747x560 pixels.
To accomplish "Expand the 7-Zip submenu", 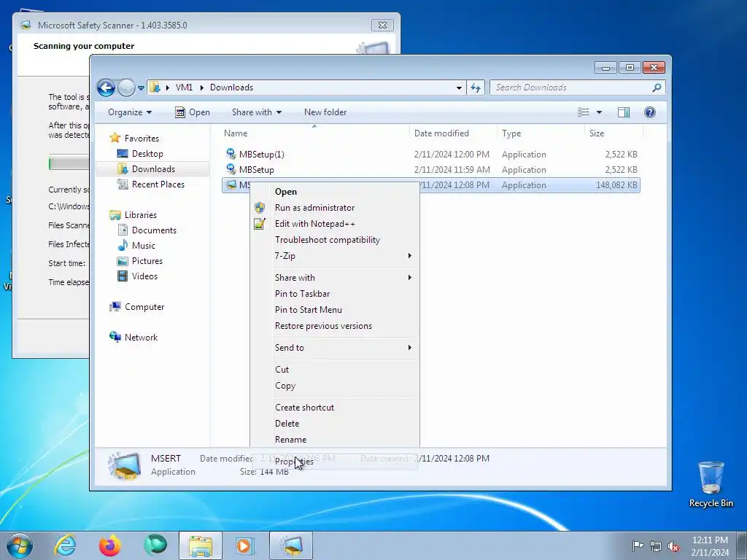I will tap(334, 256).
